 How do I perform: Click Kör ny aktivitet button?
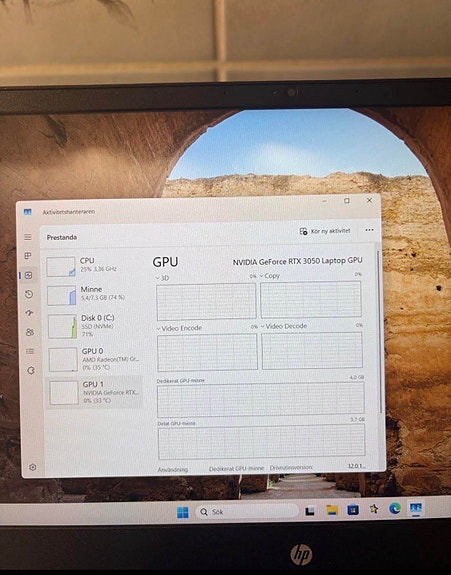(325, 231)
